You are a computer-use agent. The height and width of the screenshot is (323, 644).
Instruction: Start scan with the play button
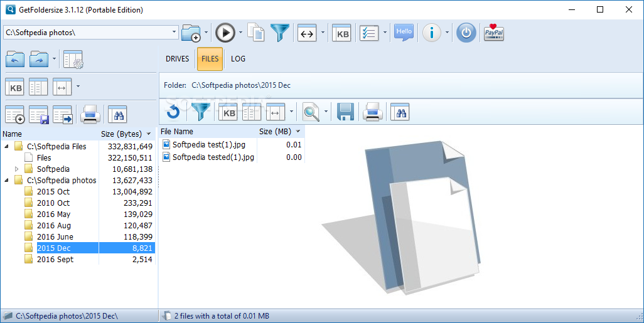click(225, 33)
